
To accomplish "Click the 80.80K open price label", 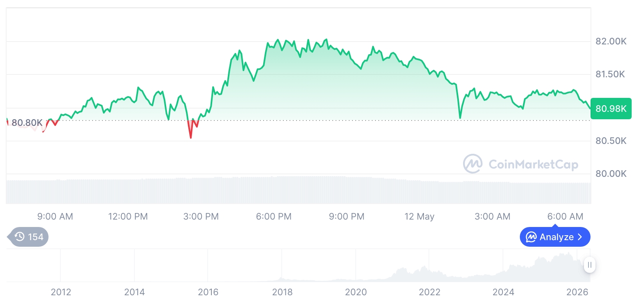I will pos(27,123).
